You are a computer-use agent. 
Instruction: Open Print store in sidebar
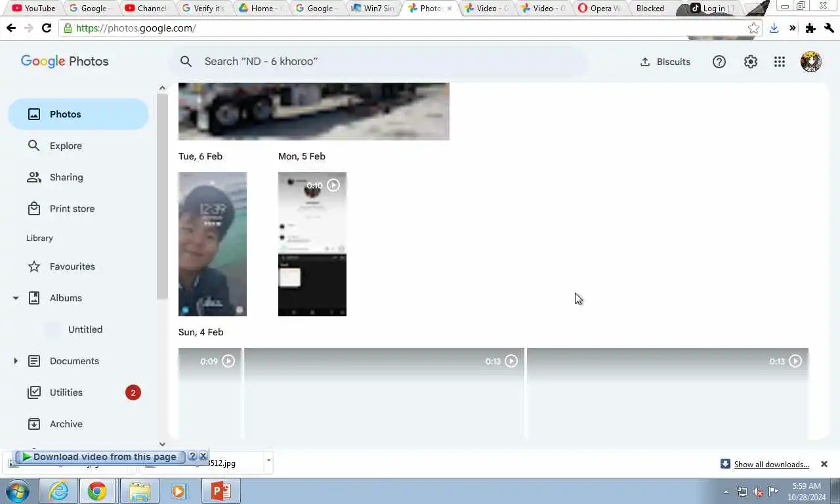pyautogui.click(x=78, y=209)
